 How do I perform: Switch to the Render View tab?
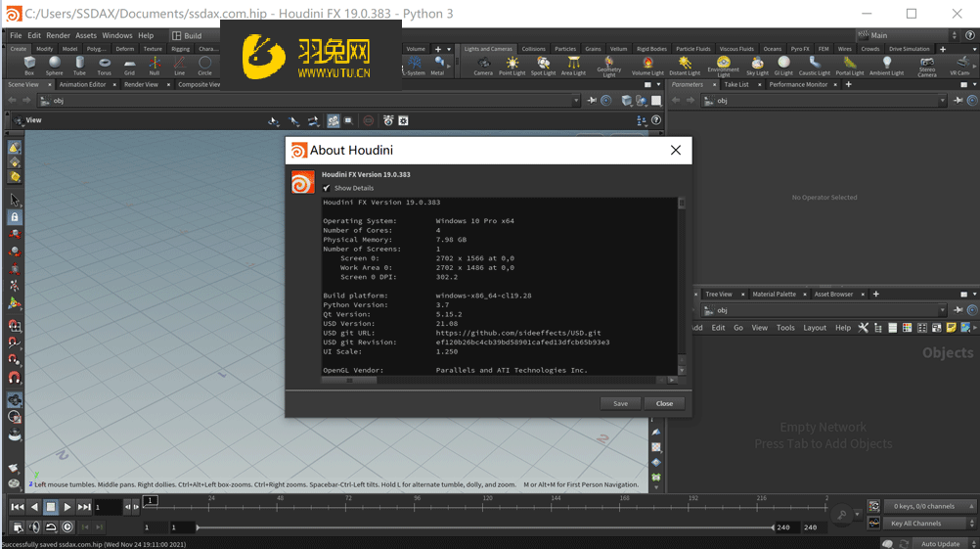(x=141, y=84)
